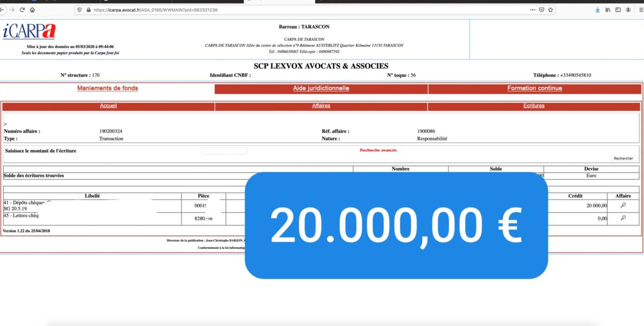Open the Affaires submenu

pyautogui.click(x=321, y=106)
